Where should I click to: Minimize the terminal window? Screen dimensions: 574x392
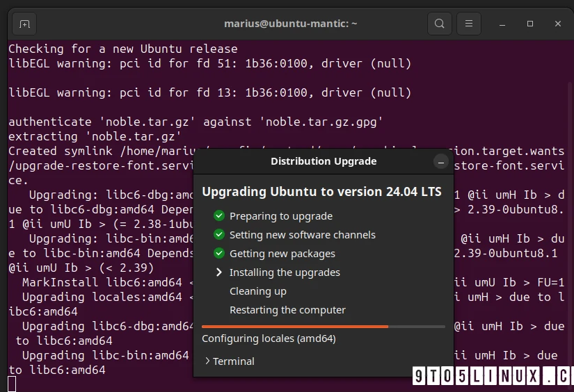[x=502, y=24]
